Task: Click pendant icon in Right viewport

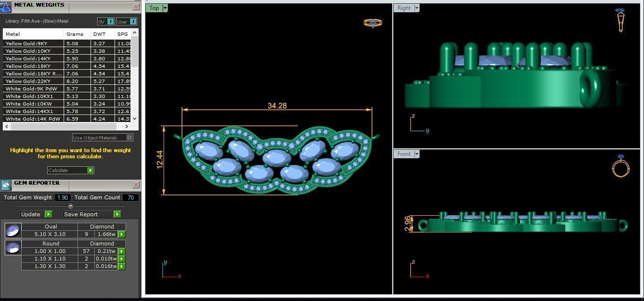Action: 620,20
